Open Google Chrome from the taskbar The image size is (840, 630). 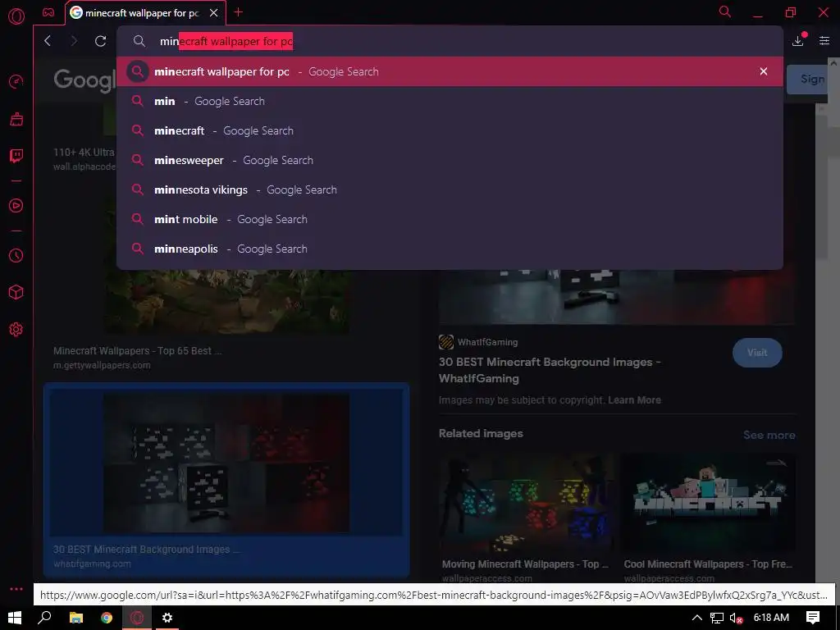click(x=107, y=618)
